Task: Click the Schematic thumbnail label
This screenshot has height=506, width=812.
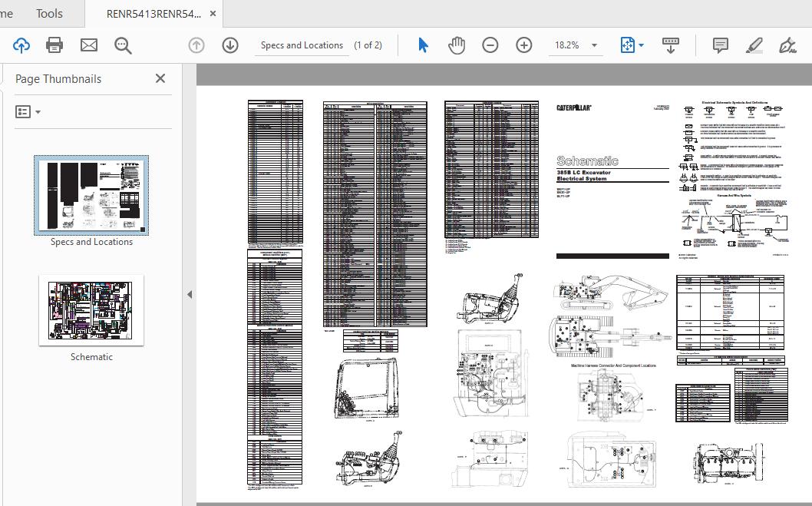Action: coord(91,357)
